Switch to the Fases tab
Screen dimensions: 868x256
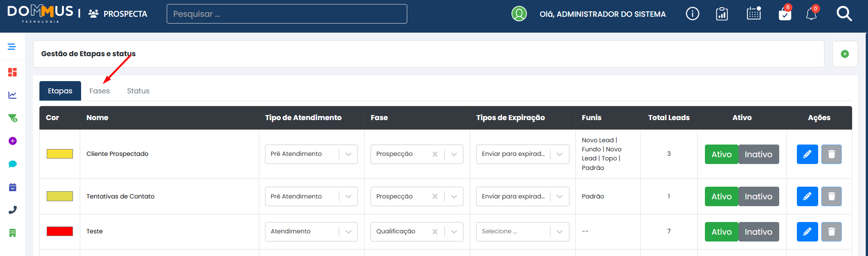coord(100,91)
